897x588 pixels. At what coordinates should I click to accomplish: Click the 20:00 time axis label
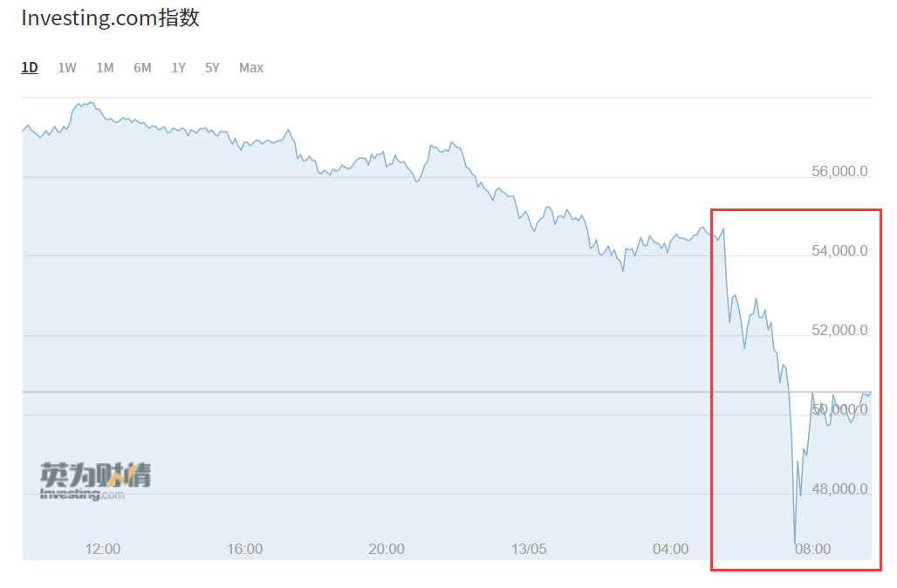(387, 549)
